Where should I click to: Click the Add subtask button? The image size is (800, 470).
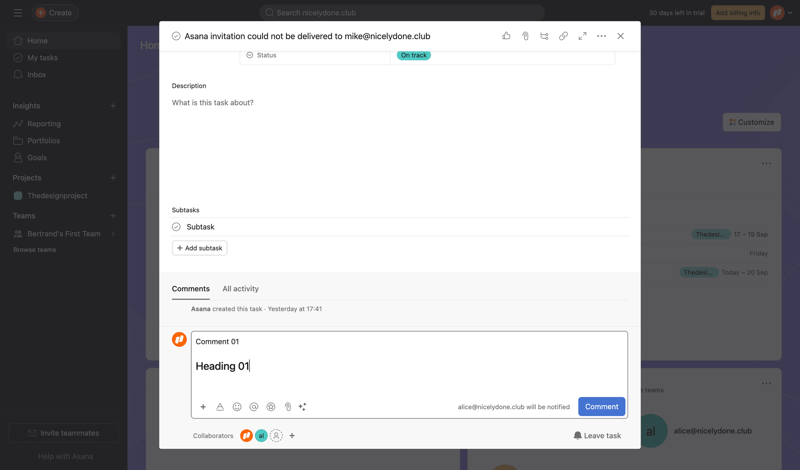click(199, 248)
